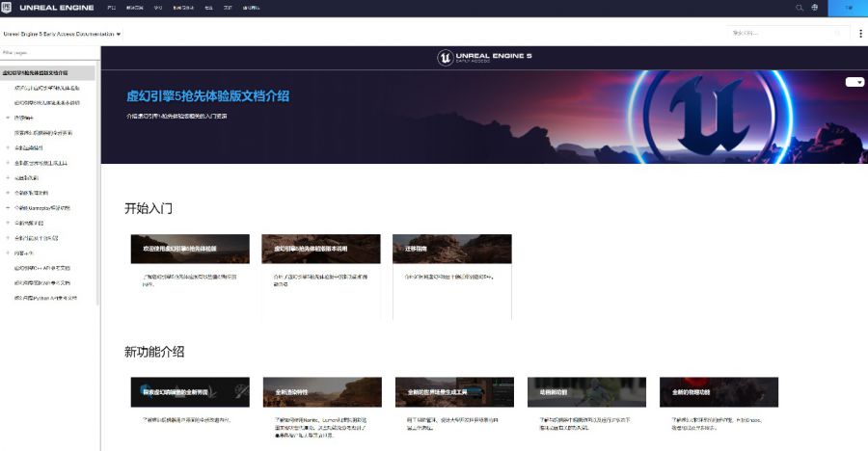The image size is (868, 451).
Task: Click the blue 下载 download button
Action: pos(848,8)
